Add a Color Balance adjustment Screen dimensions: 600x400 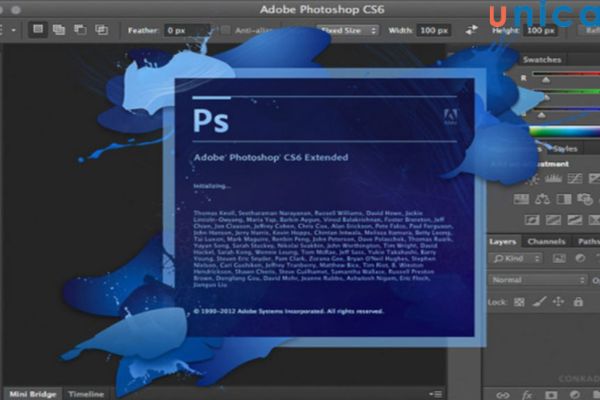click(542, 199)
